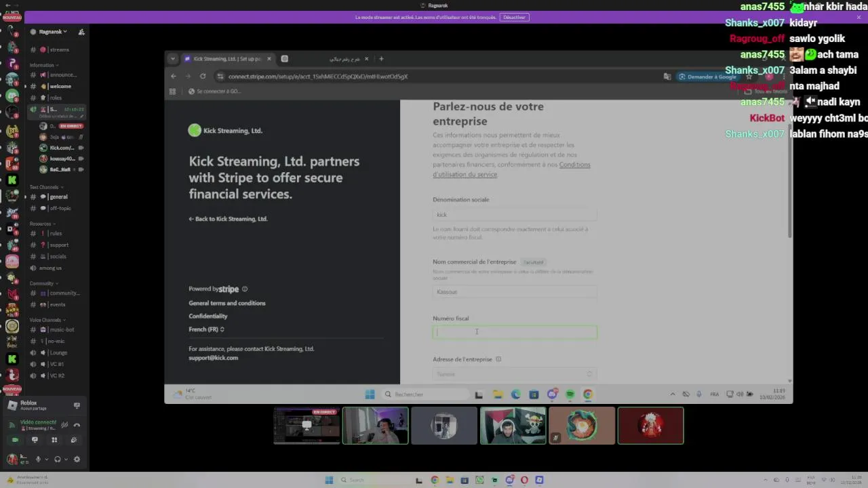This screenshot has height=488, width=868.
Task: Toggle the camera button in voice panel
Action: point(15,440)
